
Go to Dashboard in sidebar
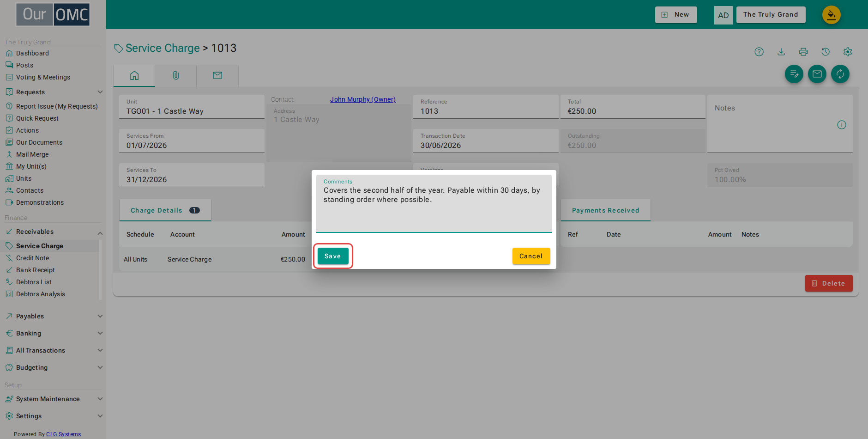pos(32,53)
